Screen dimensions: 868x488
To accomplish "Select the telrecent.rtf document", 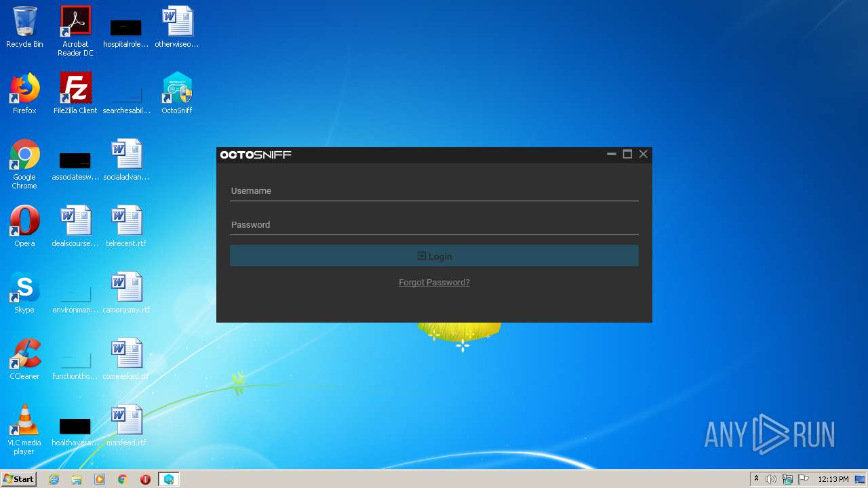I will pyautogui.click(x=126, y=227).
